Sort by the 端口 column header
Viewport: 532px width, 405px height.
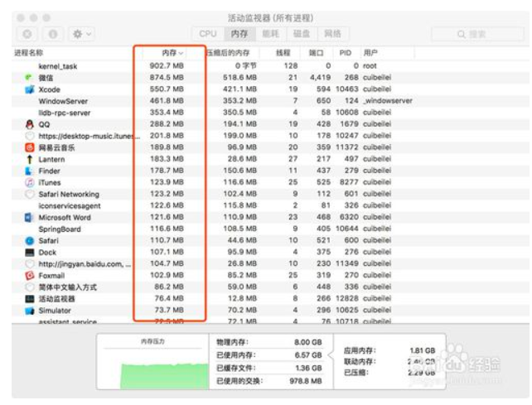[316, 53]
